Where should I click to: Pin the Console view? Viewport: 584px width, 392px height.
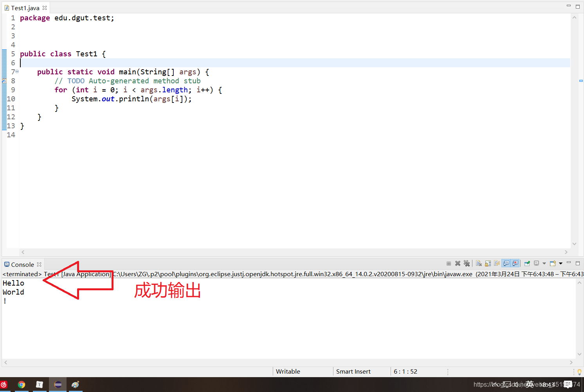click(x=527, y=264)
